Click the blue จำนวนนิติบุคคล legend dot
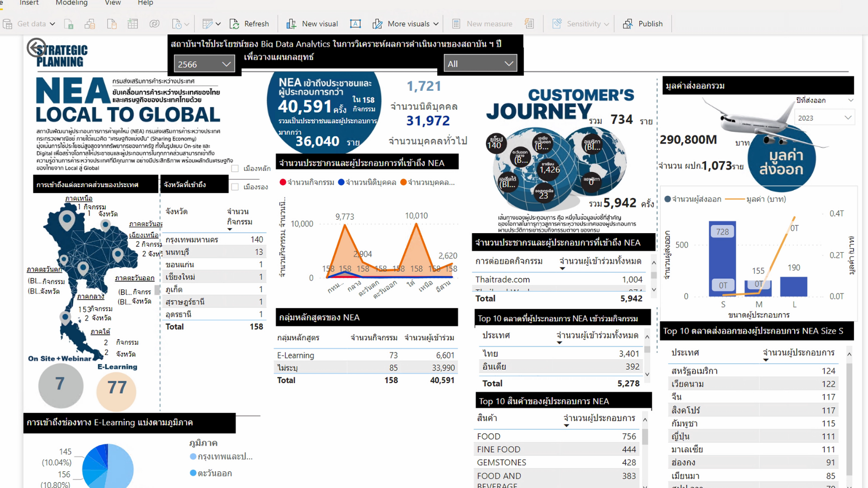Screen dimensions: 868x488 coord(341,182)
